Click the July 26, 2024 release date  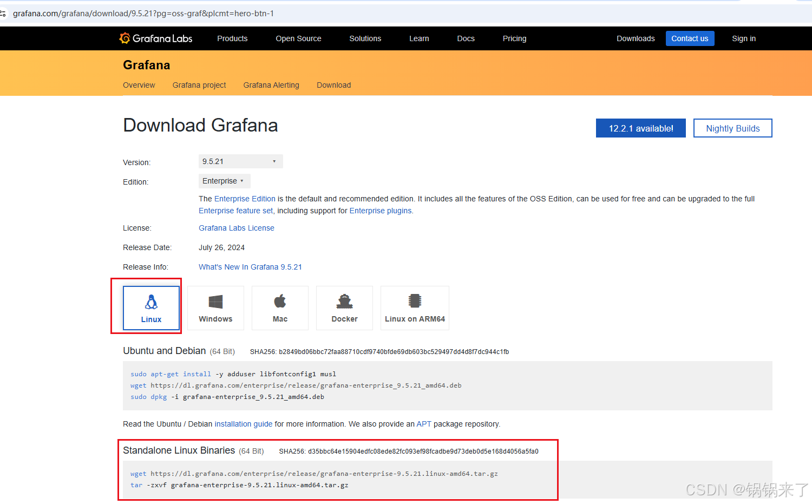click(221, 247)
